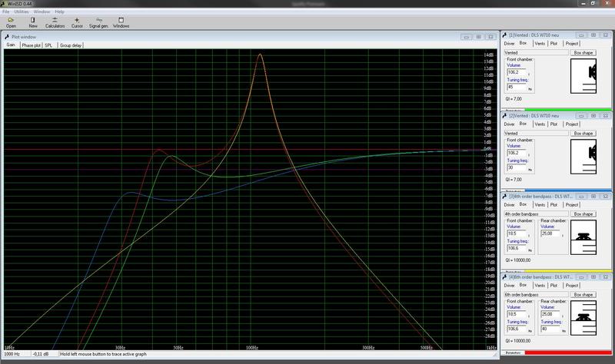
Task: Click title icon of [2]Vented project window
Action: [505, 116]
